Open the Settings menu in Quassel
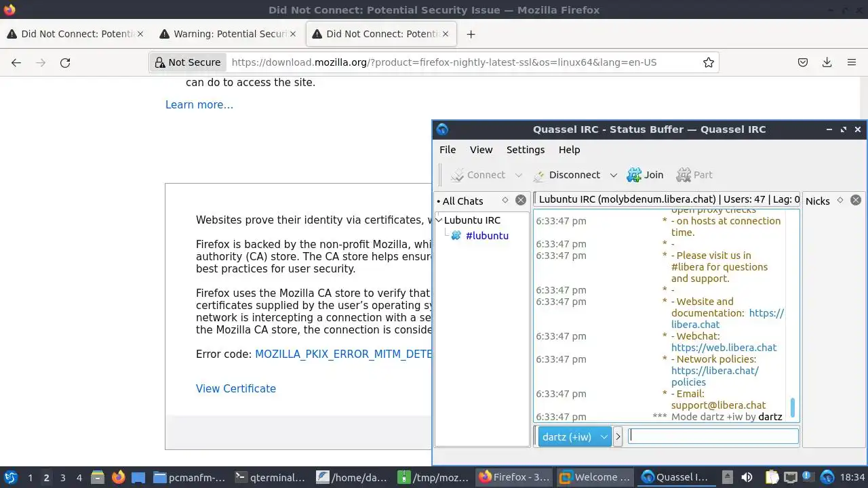 [x=526, y=150]
